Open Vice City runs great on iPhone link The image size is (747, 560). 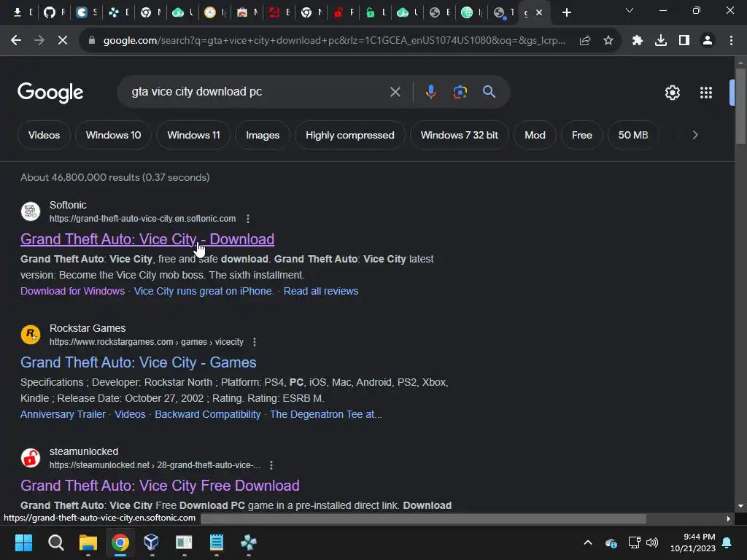[x=203, y=291]
